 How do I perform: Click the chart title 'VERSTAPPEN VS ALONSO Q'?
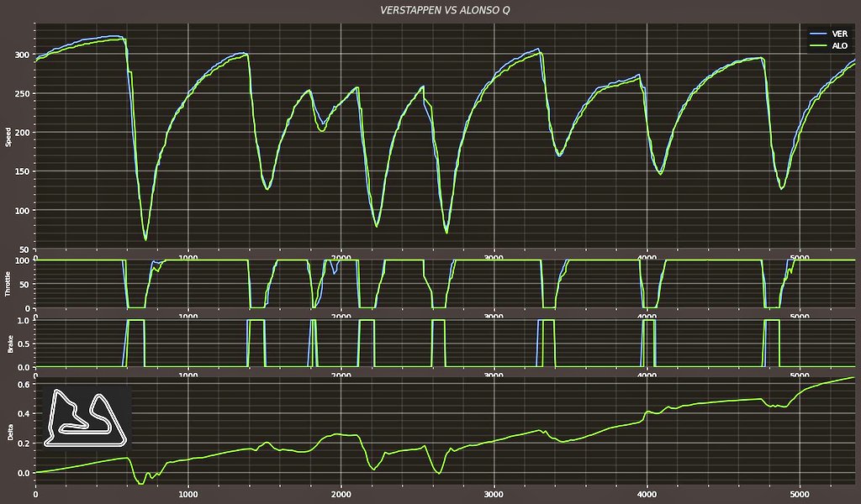(x=445, y=10)
